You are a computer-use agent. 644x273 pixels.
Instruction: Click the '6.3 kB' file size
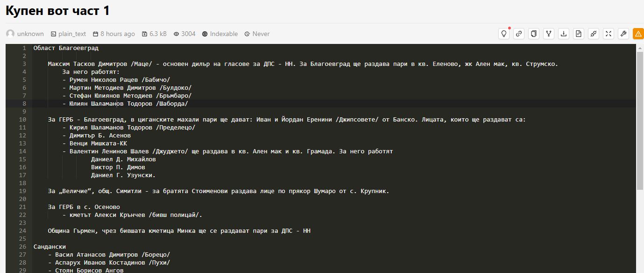tap(158, 34)
